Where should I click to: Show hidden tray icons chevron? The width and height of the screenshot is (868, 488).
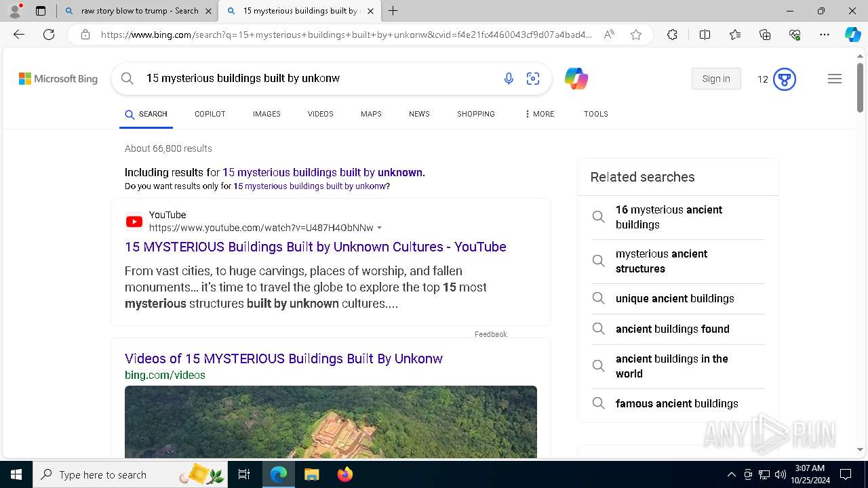point(731,474)
